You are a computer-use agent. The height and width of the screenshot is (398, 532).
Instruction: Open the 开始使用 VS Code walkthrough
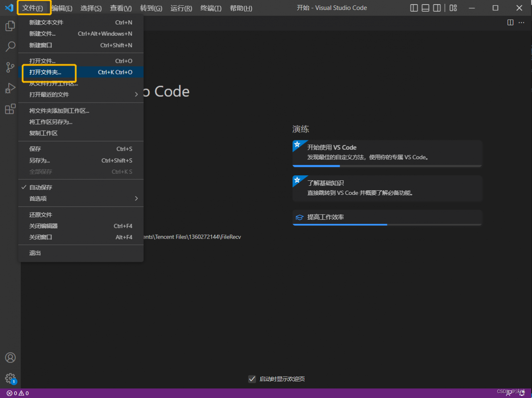click(387, 153)
